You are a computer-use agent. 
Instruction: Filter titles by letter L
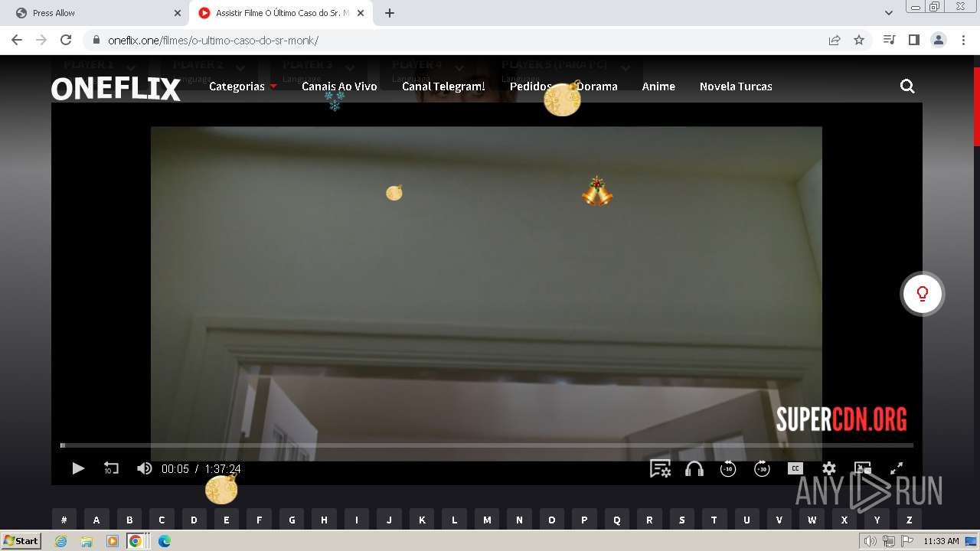click(454, 520)
